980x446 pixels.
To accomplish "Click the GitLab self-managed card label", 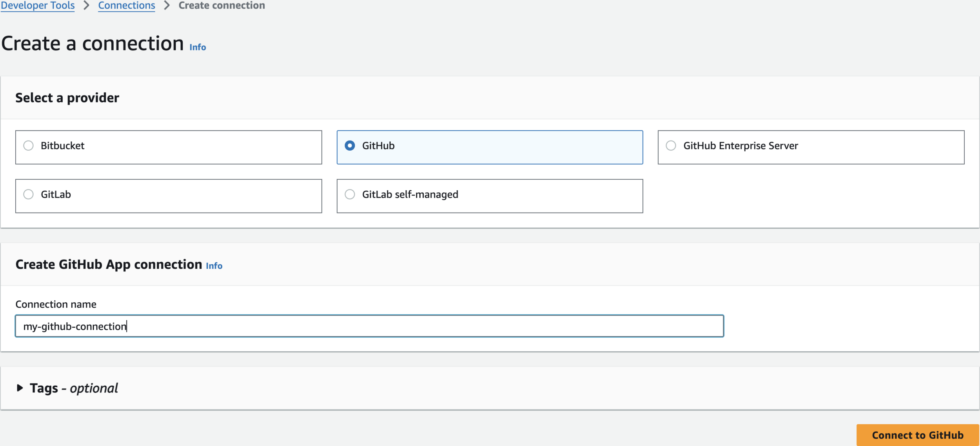I will [x=410, y=194].
